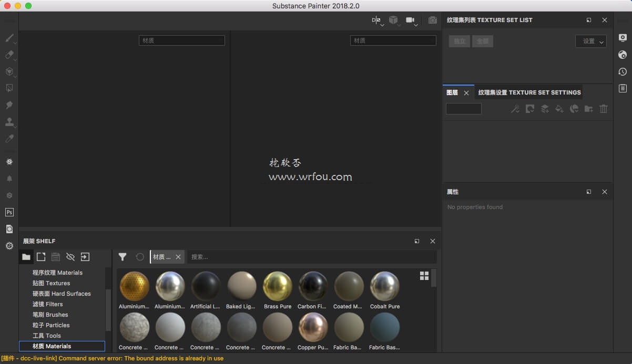Image resolution: width=632 pixels, height=364 pixels.
Task: Click the add folder icon in layers
Action: (x=589, y=109)
